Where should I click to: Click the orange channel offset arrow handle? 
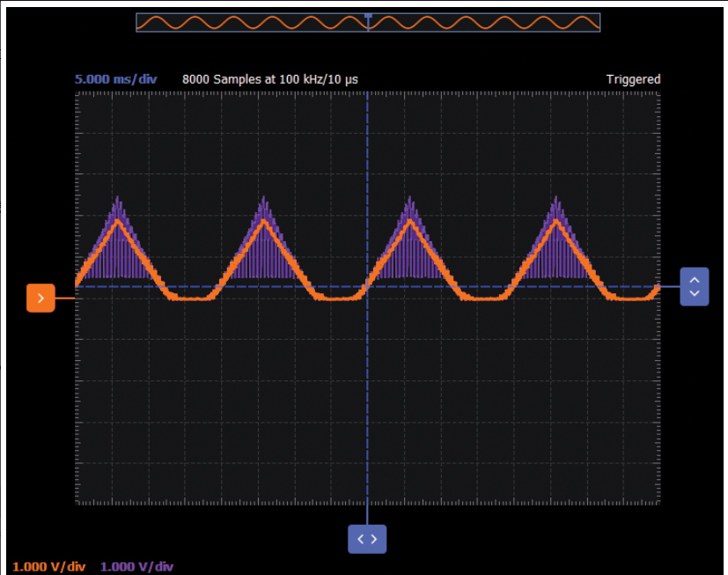pyautogui.click(x=40, y=299)
